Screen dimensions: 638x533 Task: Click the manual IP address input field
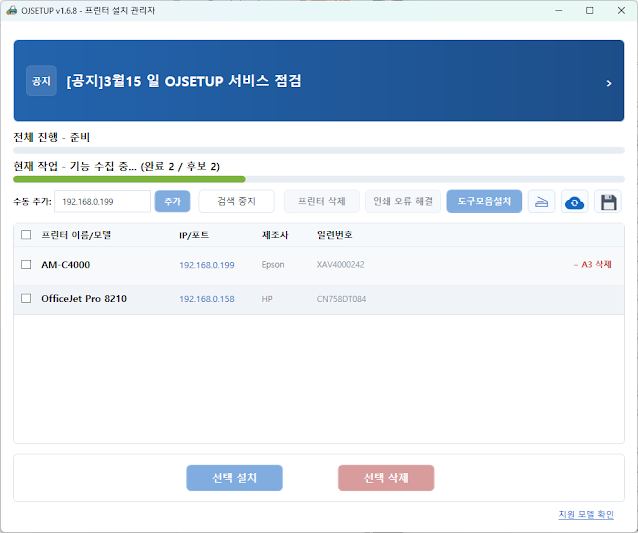102,202
